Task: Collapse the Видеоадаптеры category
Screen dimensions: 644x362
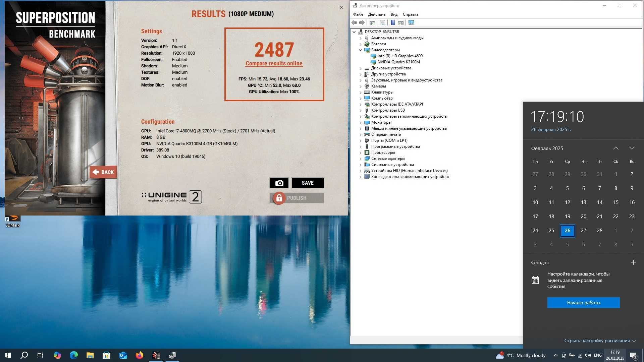Action: coord(361,50)
